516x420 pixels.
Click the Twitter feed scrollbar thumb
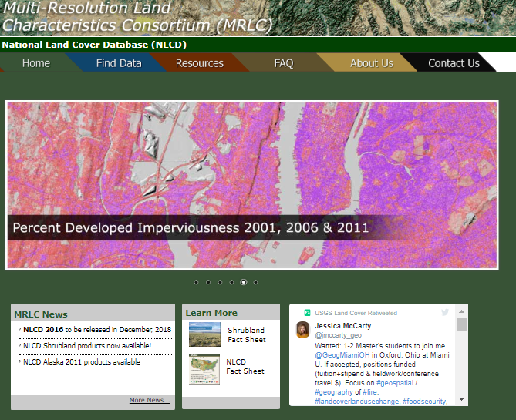tap(462, 324)
